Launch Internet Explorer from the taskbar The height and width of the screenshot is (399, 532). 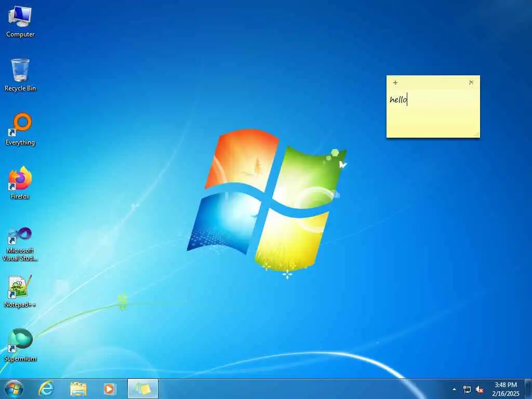pyautogui.click(x=46, y=389)
